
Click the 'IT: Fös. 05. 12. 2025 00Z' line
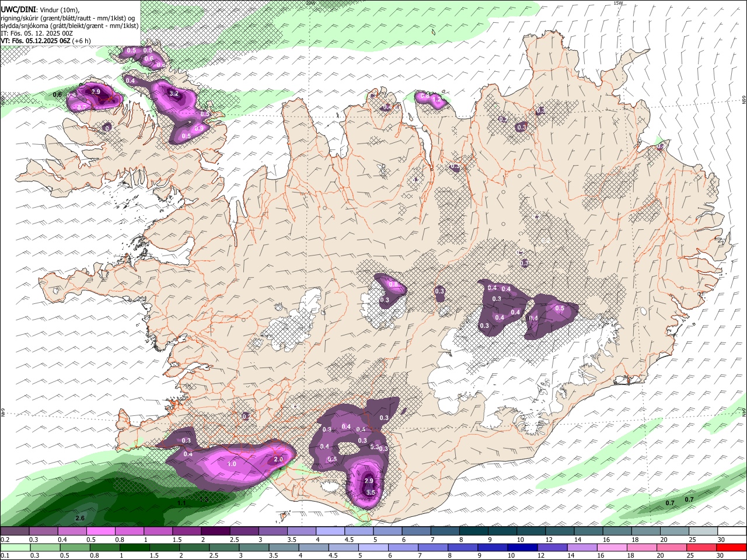click(x=37, y=33)
